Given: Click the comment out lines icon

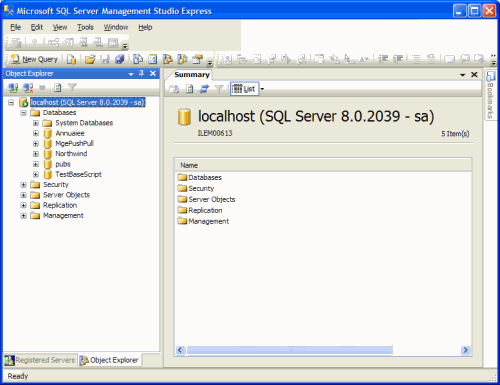Looking at the screenshot, I should [416, 59].
